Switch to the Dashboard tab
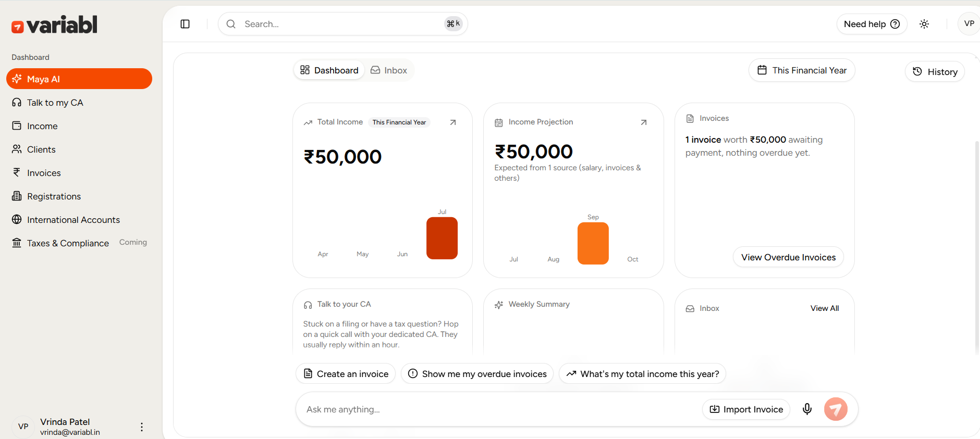The image size is (980, 439). click(329, 70)
